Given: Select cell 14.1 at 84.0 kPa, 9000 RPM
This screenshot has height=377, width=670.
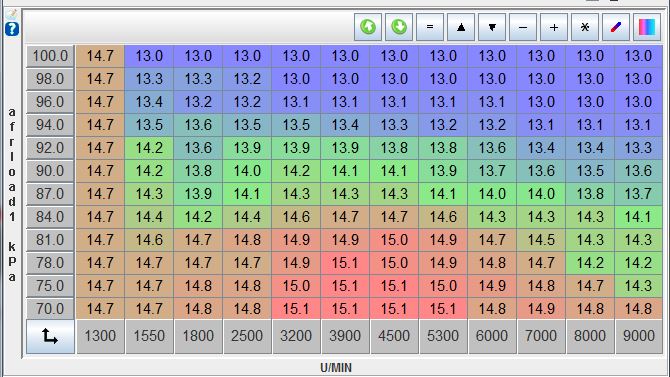Looking at the screenshot, I should (x=638, y=217).
